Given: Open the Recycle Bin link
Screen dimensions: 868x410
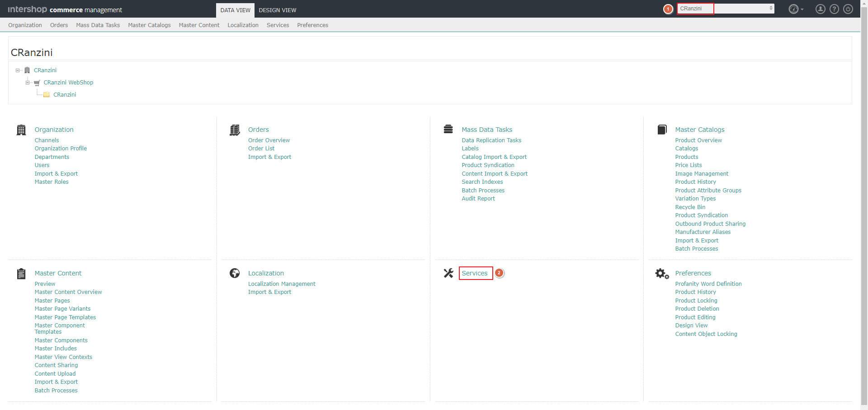Looking at the screenshot, I should [690, 207].
